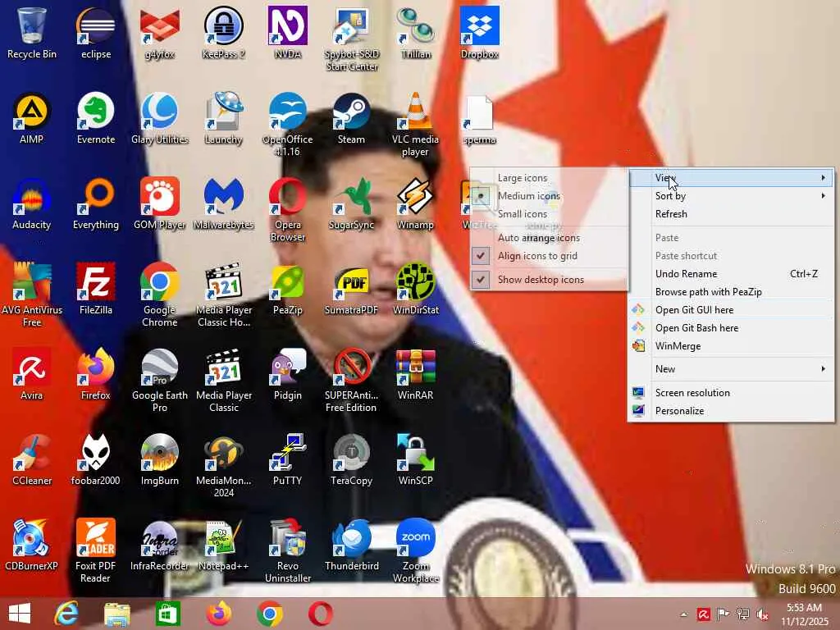Image resolution: width=840 pixels, height=630 pixels.
Task: Select Open Git GUI here
Action: pyautogui.click(x=731, y=310)
